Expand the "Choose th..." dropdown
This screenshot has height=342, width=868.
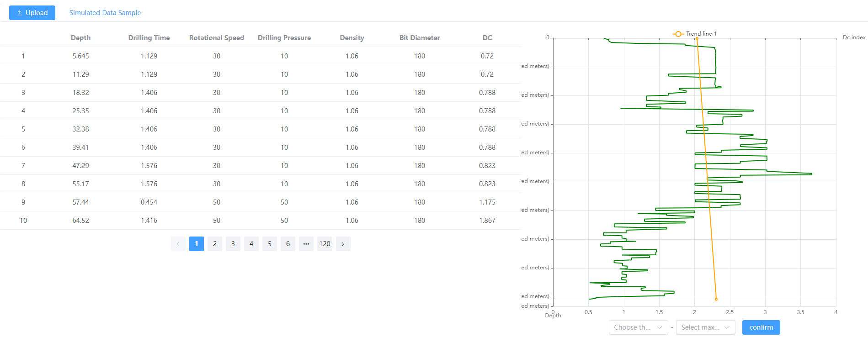click(638, 327)
